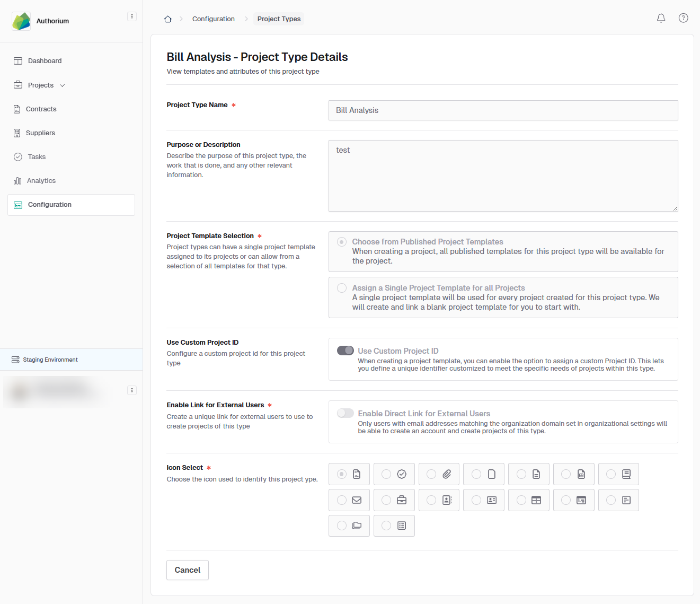Open notifications bell icon
Viewport: 700px width, 604px height.
coord(661,18)
